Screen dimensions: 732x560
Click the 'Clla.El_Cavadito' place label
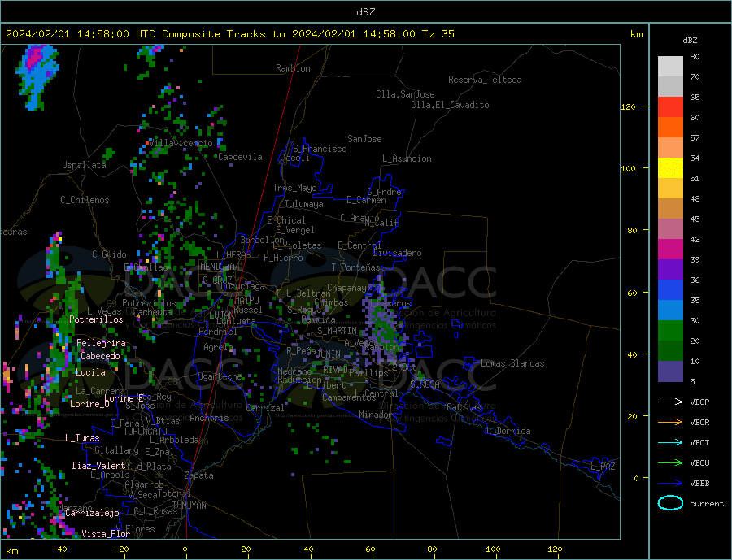[450, 105]
